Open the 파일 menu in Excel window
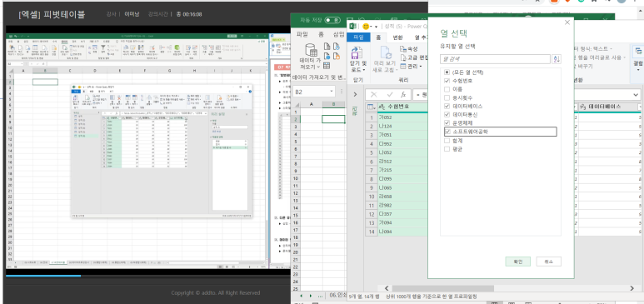This screenshot has width=644, height=304. pos(302,34)
